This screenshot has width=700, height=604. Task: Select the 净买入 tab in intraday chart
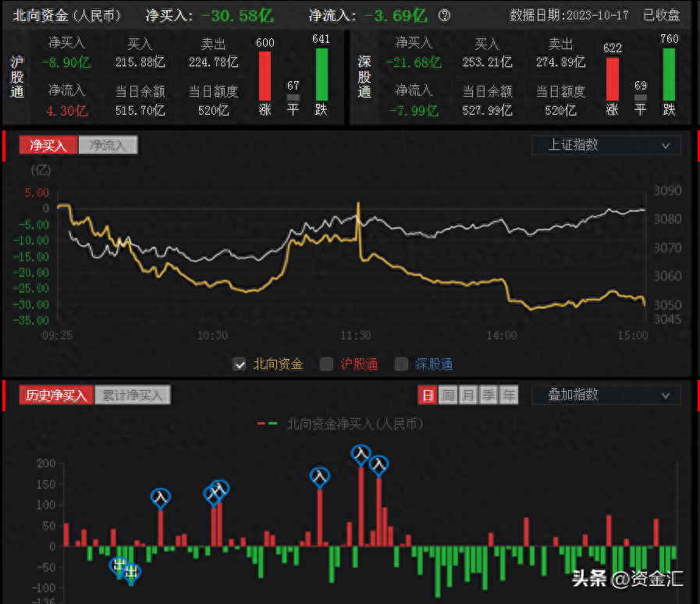point(48,145)
